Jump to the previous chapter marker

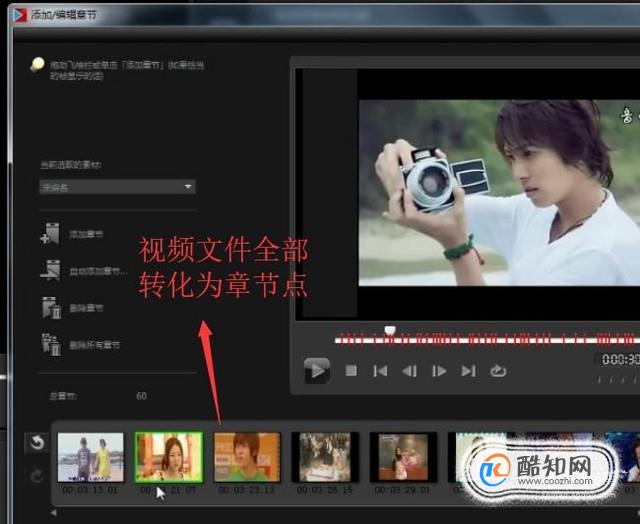(380, 371)
